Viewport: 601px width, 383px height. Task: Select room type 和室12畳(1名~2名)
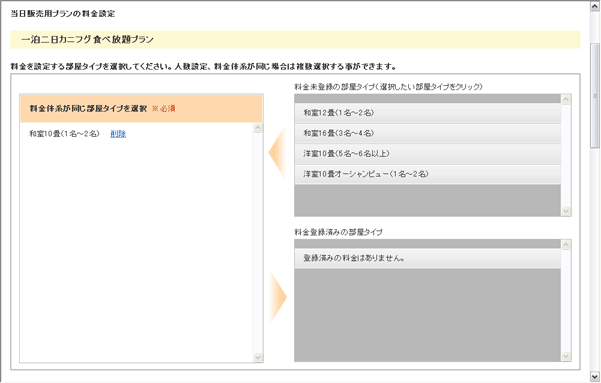coord(427,113)
